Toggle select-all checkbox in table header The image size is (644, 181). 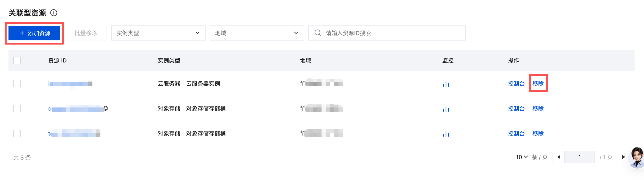pos(17,60)
